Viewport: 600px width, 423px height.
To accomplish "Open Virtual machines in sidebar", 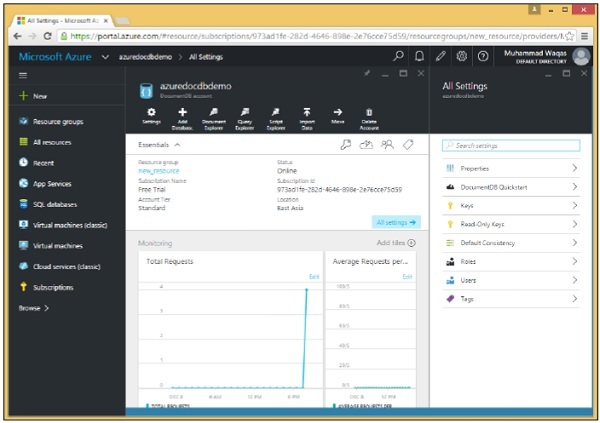I will click(x=51, y=245).
